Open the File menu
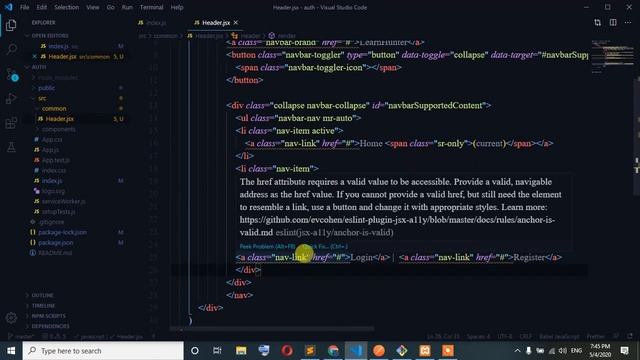The height and width of the screenshot is (360, 640). [x=24, y=7]
